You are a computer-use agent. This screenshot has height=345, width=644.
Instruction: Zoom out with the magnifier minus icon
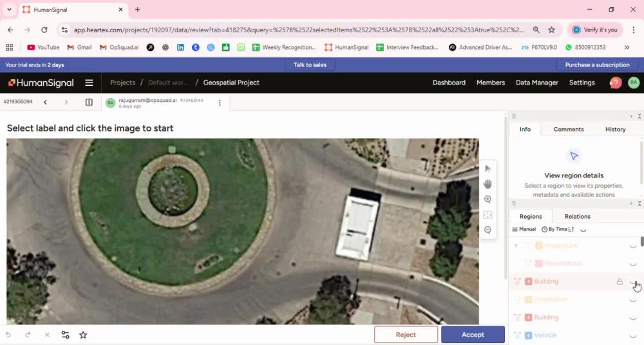pos(488,230)
